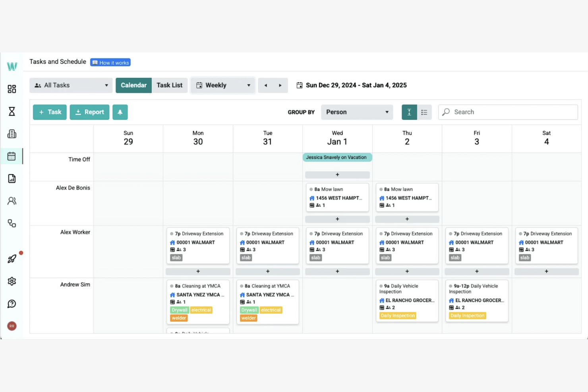This screenshot has width=588, height=392.
Task: Switch to the compact row-height view toggle
Action: click(x=409, y=112)
